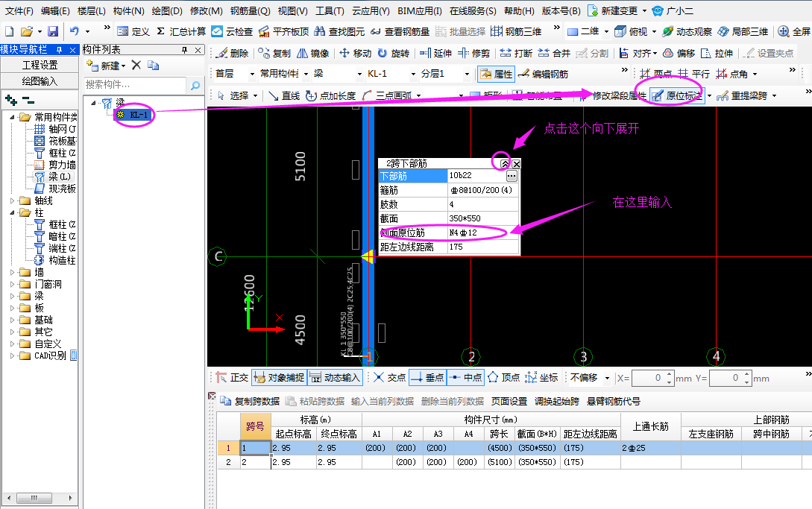Select 点加长度 point-length tool
This screenshot has height=509, width=812.
click(x=330, y=96)
